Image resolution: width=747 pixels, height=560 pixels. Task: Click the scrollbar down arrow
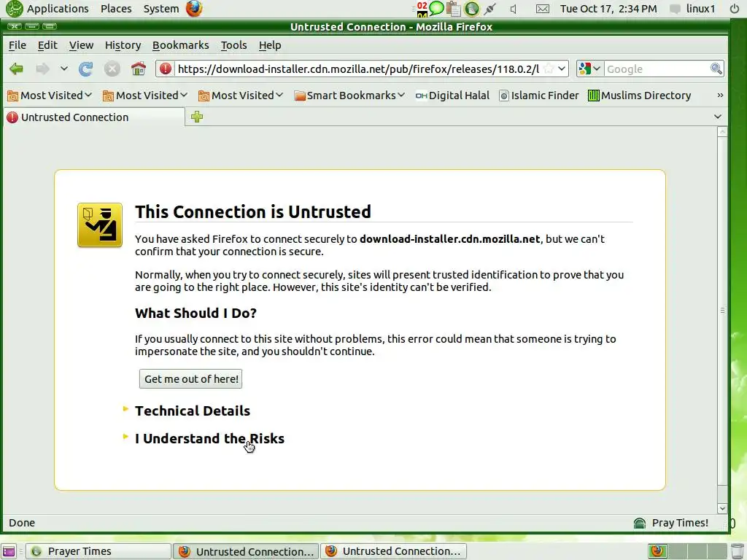tap(722, 508)
